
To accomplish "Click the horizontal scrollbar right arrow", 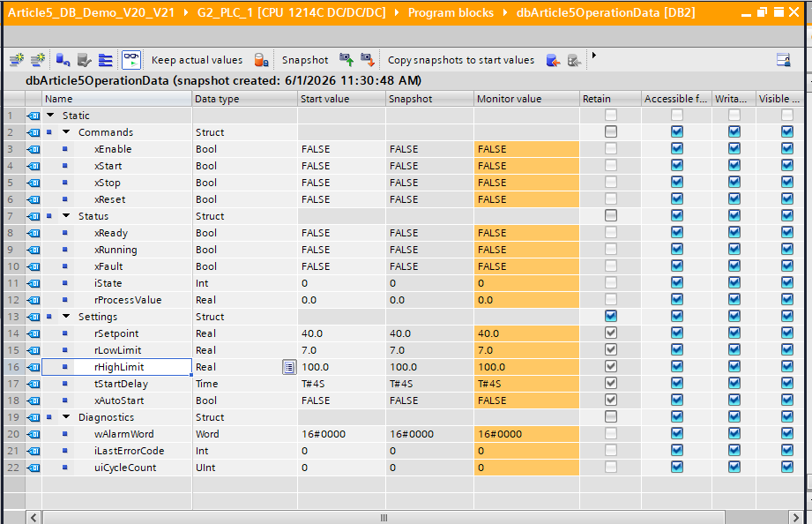I will click(796, 517).
